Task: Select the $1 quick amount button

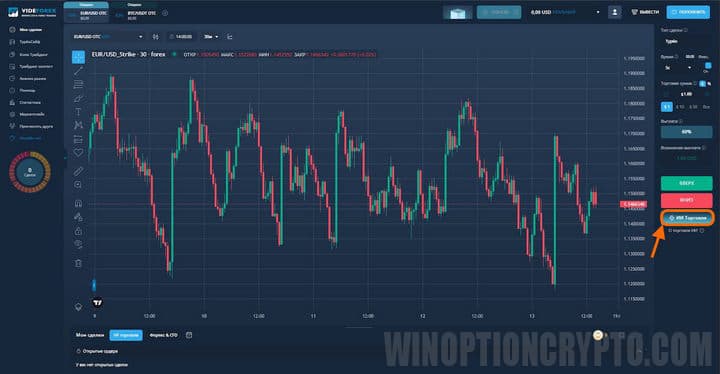Action: point(667,107)
